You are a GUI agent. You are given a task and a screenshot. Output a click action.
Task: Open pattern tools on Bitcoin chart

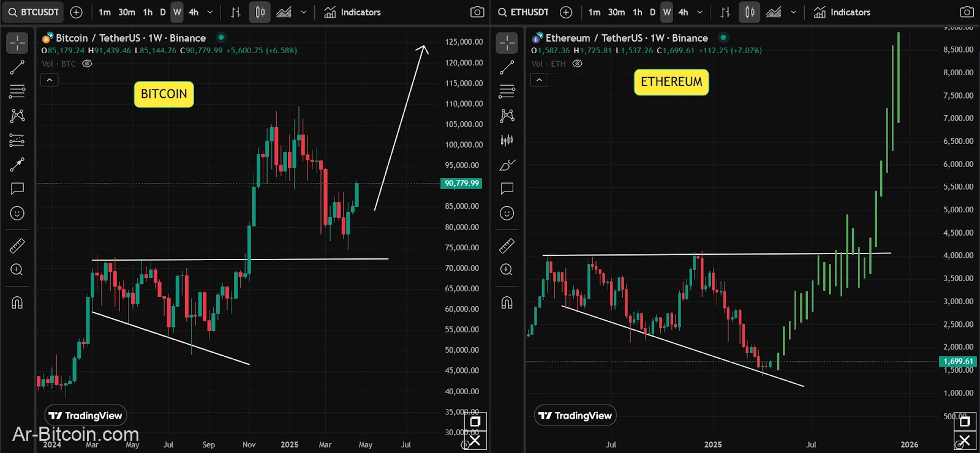17,116
